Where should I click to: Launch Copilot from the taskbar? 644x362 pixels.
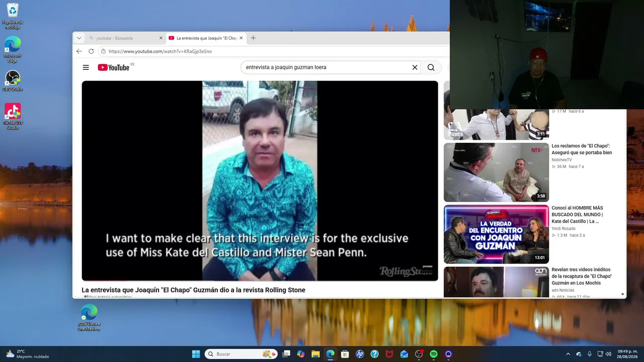[301, 354]
